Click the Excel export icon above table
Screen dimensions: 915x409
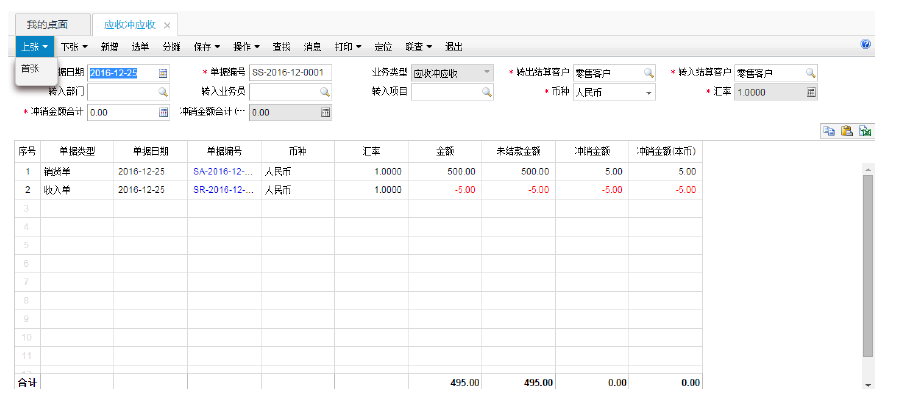pyautogui.click(x=864, y=131)
